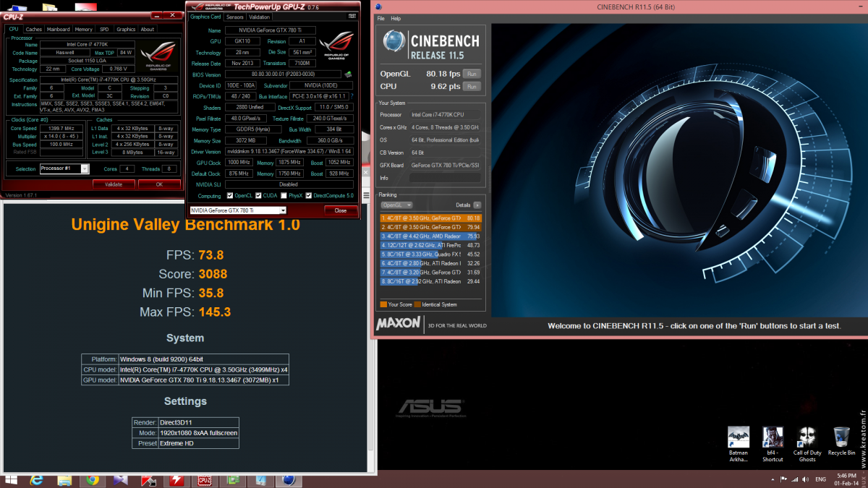Open File Explorer from the taskbar
The width and height of the screenshot is (868, 488).
click(x=64, y=479)
